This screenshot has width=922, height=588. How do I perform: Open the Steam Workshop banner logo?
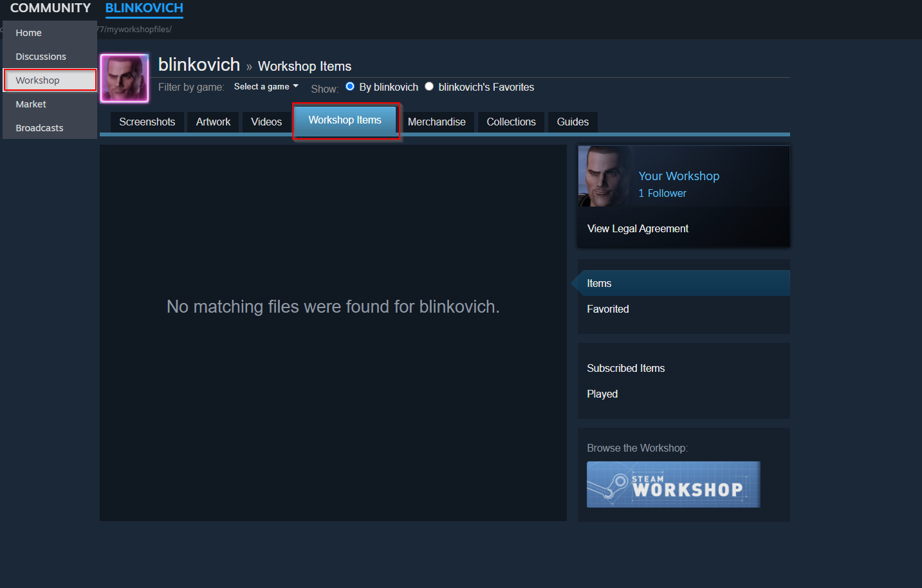point(673,484)
